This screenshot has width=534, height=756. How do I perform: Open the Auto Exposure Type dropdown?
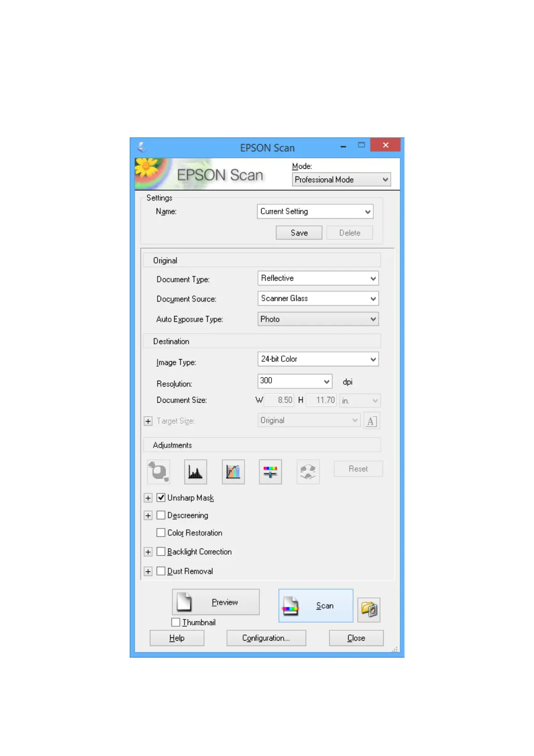pyautogui.click(x=318, y=319)
